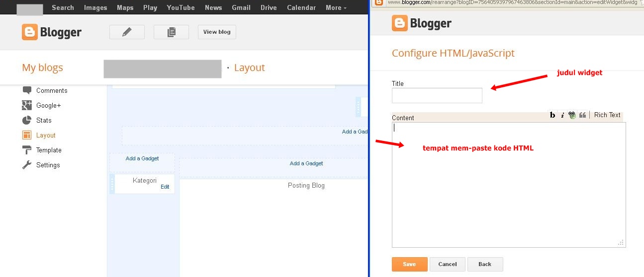Open YouTube in the Google bar

click(x=181, y=7)
